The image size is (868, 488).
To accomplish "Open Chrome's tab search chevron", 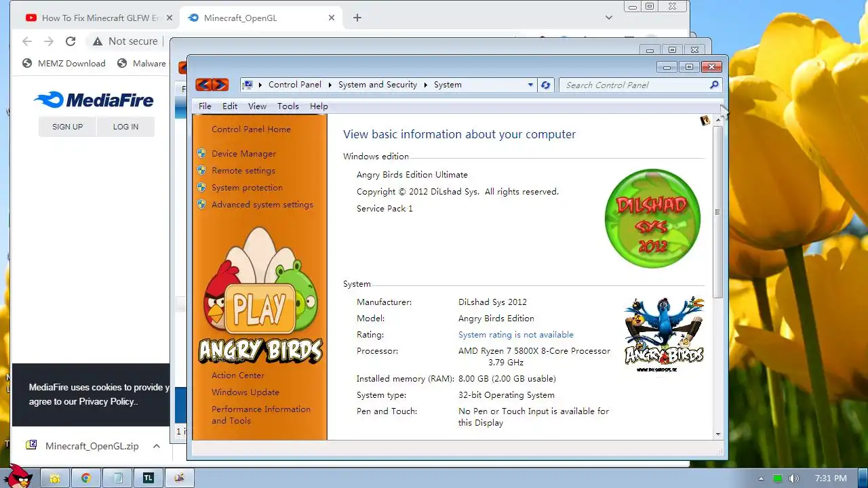I will point(609,18).
